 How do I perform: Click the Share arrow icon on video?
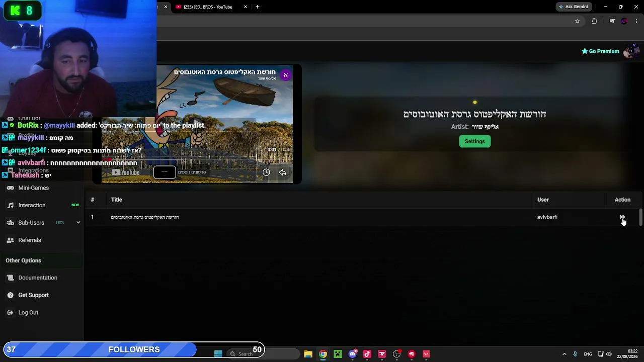tap(283, 172)
